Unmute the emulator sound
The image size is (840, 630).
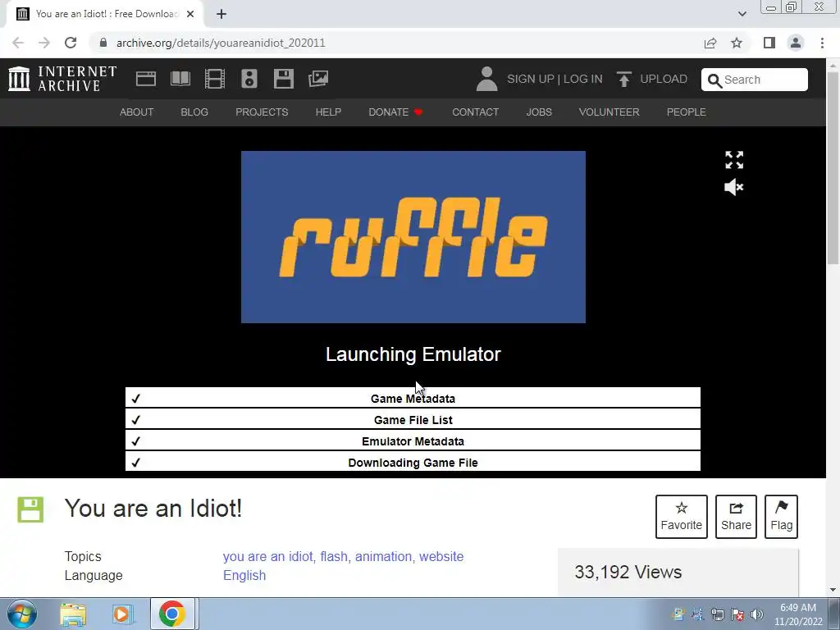click(x=734, y=187)
